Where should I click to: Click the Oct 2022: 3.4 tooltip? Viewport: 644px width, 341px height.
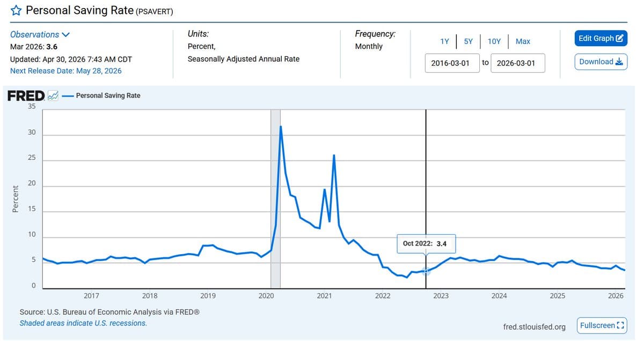426,243
